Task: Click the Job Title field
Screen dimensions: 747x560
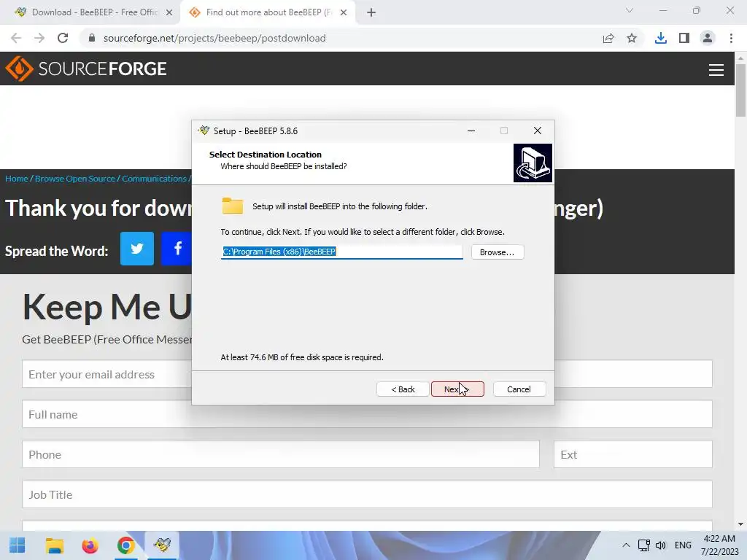Action: [367, 494]
